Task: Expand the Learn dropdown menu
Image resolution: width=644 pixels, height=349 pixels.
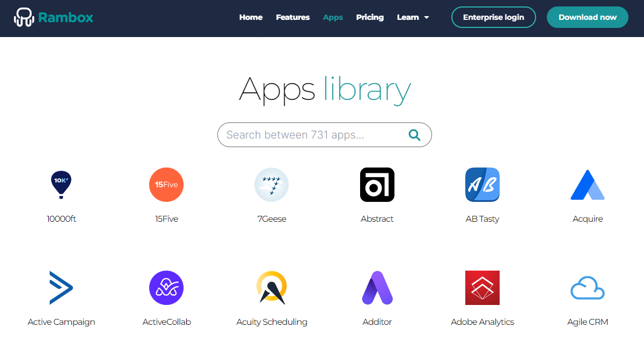Action: [x=413, y=17]
